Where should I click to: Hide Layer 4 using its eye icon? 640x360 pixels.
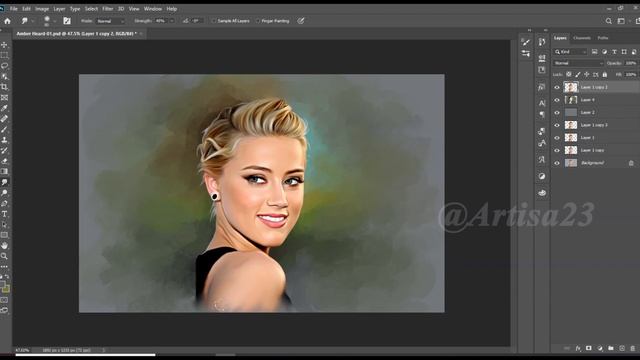[557, 100]
